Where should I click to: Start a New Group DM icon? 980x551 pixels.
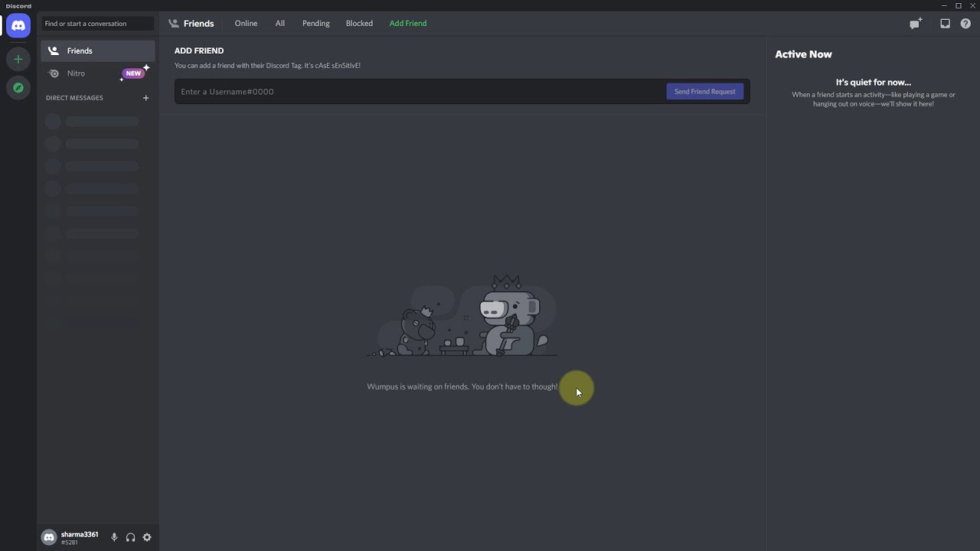915,24
